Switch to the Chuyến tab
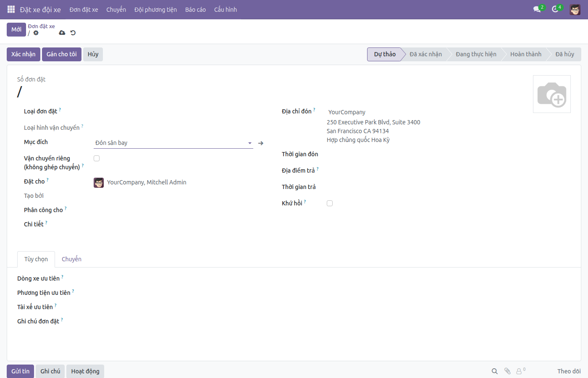This screenshot has width=588, height=378. [71, 259]
